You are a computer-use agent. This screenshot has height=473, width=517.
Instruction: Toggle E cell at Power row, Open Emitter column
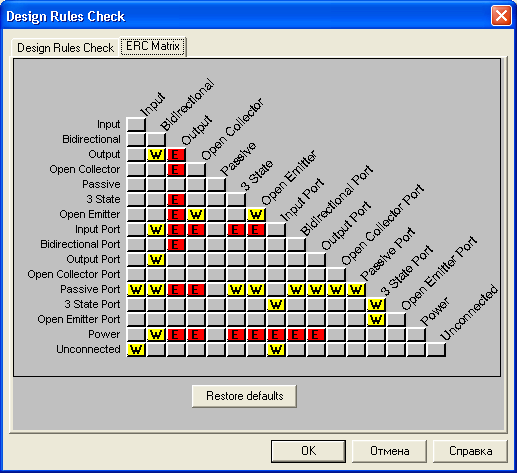256,334
